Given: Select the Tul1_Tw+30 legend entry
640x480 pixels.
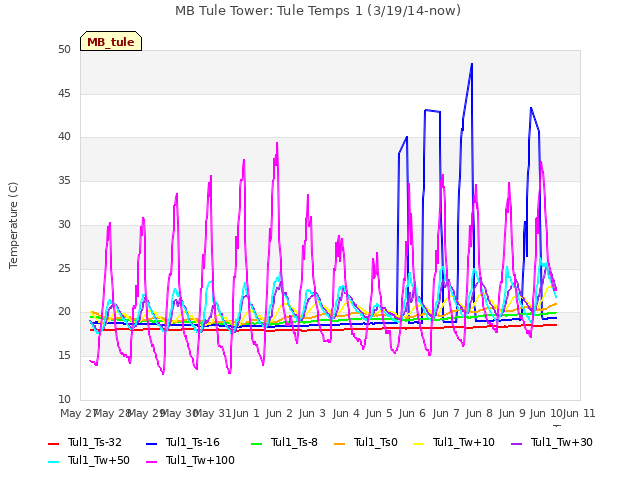Looking at the screenshot, I should [x=551, y=442].
